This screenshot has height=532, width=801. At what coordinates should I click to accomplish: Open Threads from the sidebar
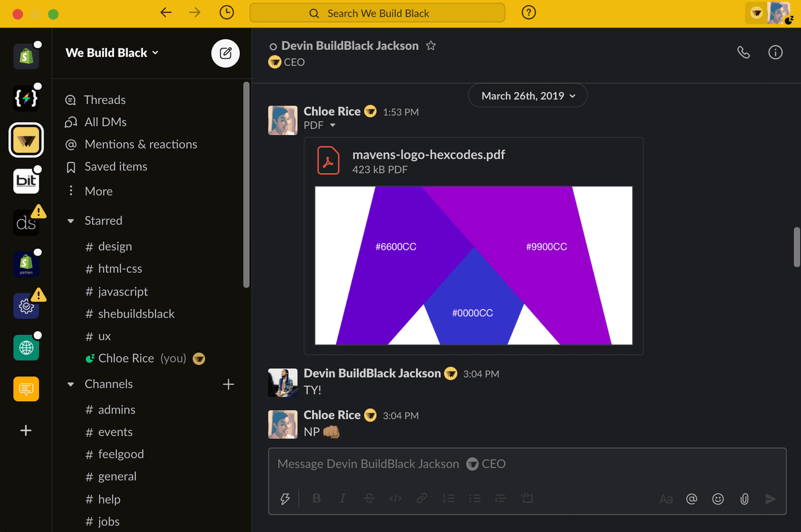point(105,100)
